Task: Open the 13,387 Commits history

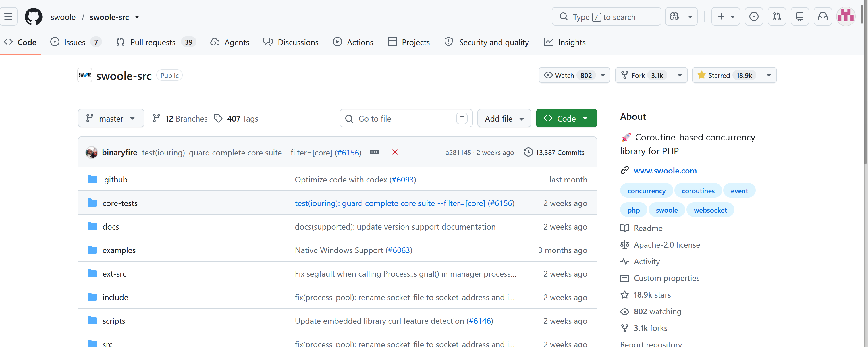Action: click(554, 152)
